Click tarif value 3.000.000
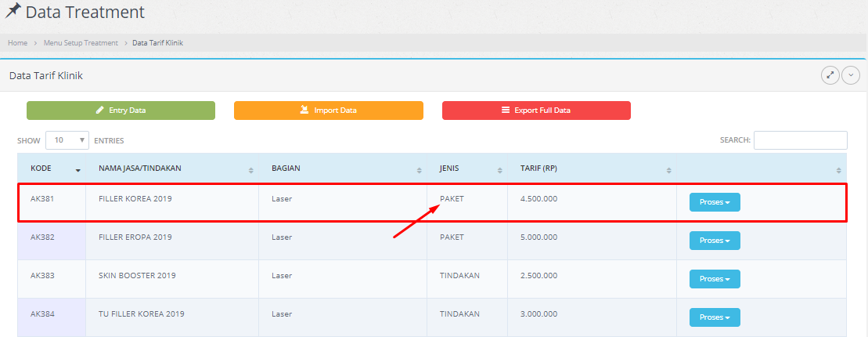Viewport: 868px width, 337px height. click(538, 313)
